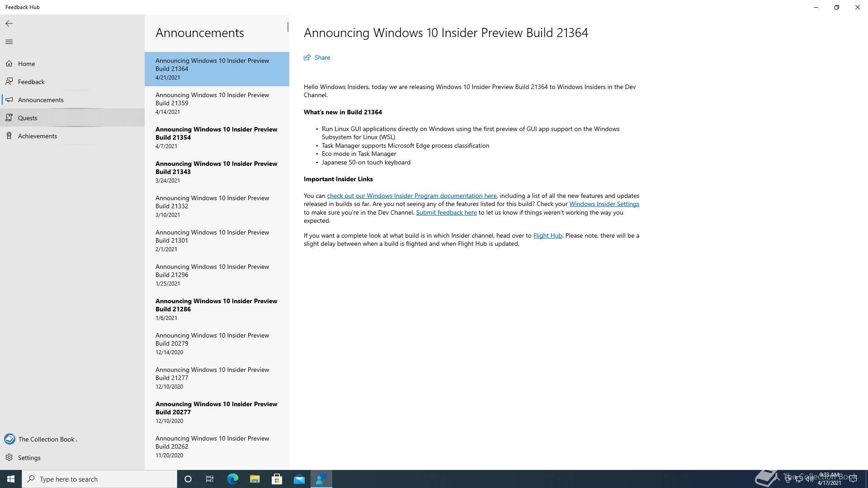Open Task View on the taskbar
The height and width of the screenshot is (488, 868).
tap(210, 479)
